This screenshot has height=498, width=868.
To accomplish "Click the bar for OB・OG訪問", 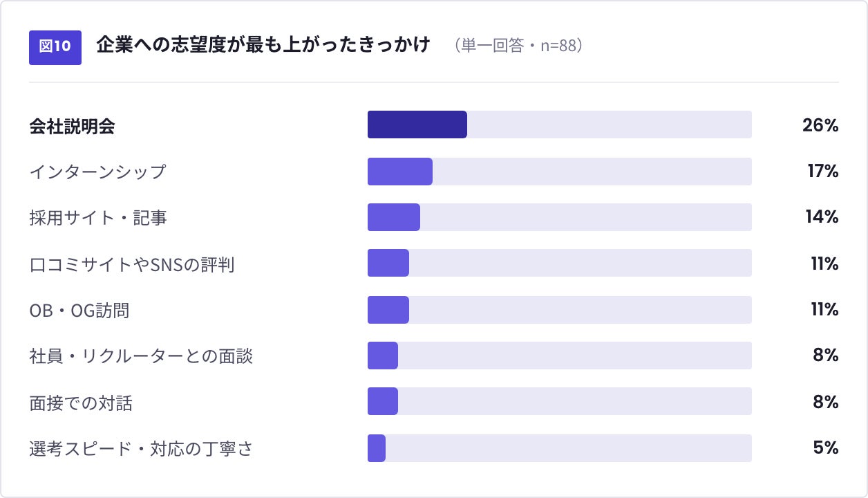I will point(388,310).
